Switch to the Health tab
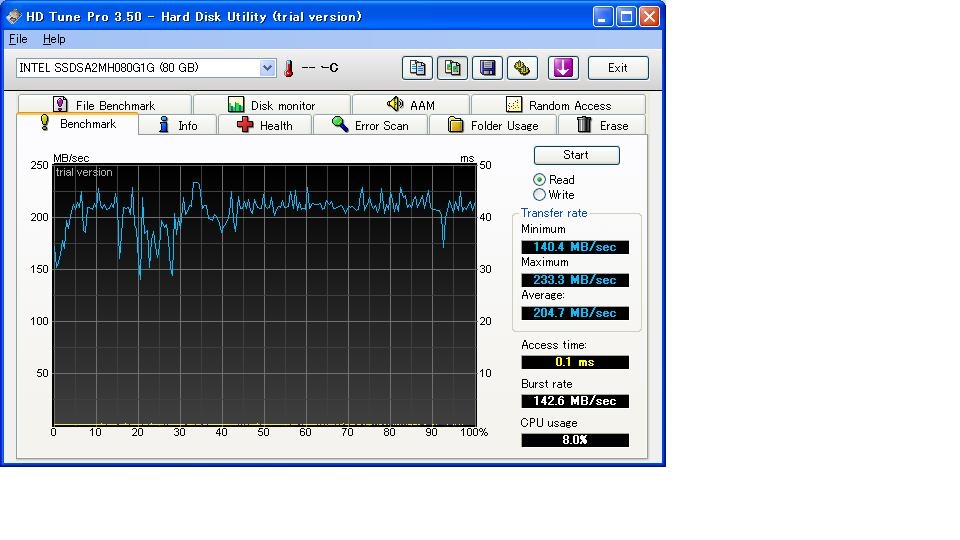This screenshot has height=540, width=960. coord(265,125)
